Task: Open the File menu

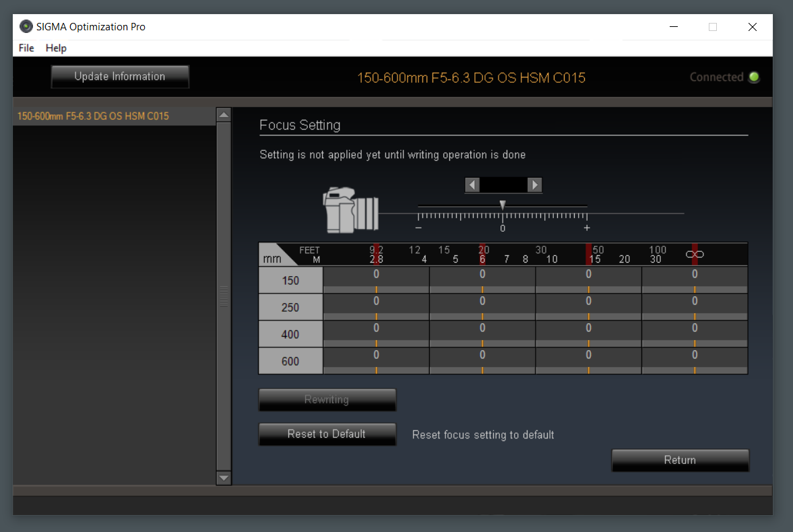Action: pyautogui.click(x=26, y=48)
